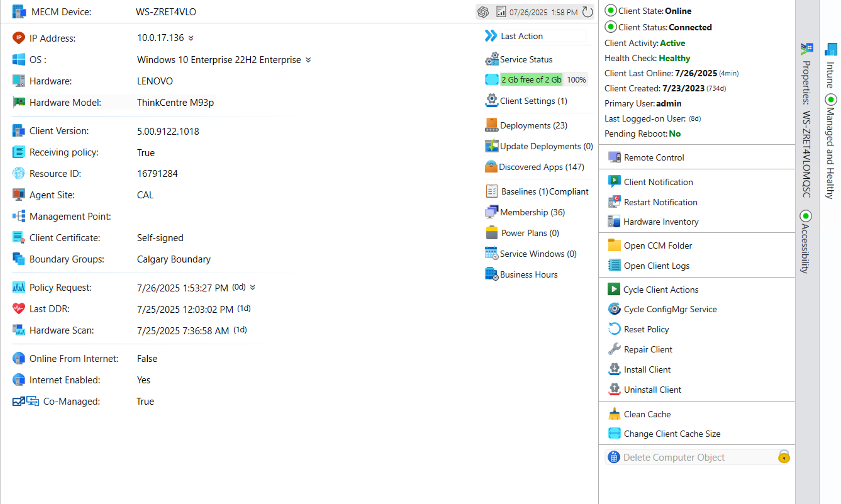Image resolution: width=841 pixels, height=504 pixels.
Task: Click the Repair Client wrench icon
Action: click(614, 349)
